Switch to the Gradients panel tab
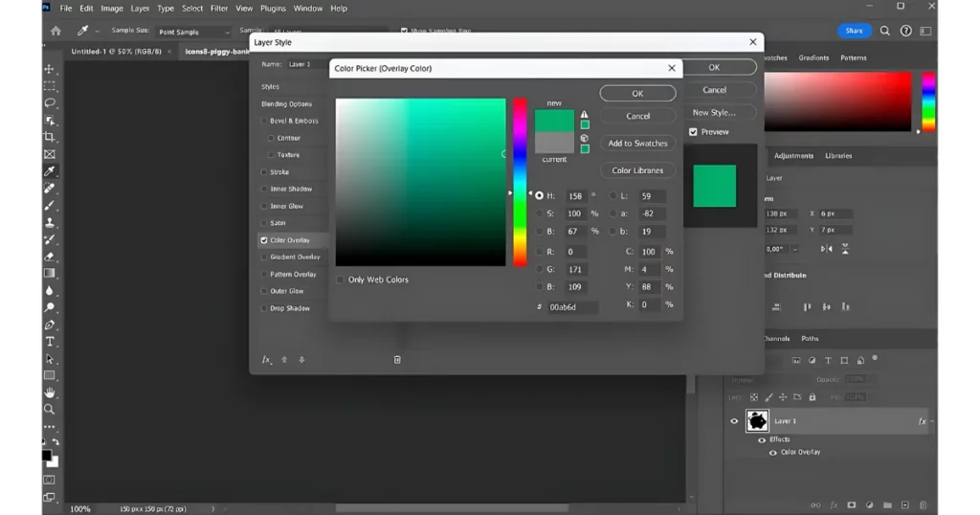This screenshot has width=980, height=515. (813, 57)
